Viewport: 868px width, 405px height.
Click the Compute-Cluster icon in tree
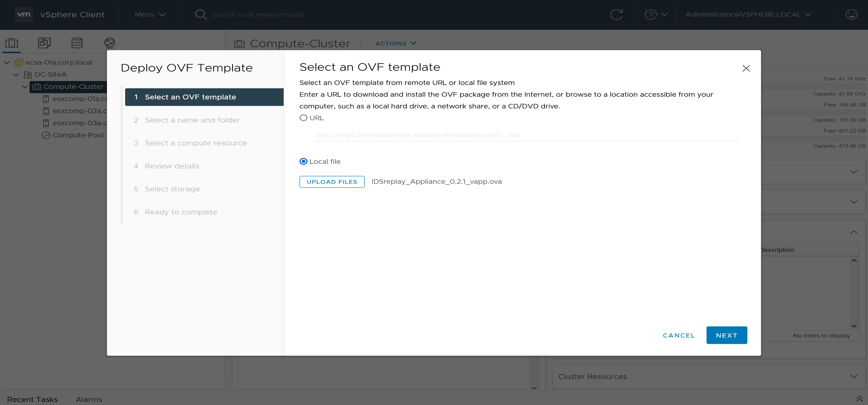[37, 87]
